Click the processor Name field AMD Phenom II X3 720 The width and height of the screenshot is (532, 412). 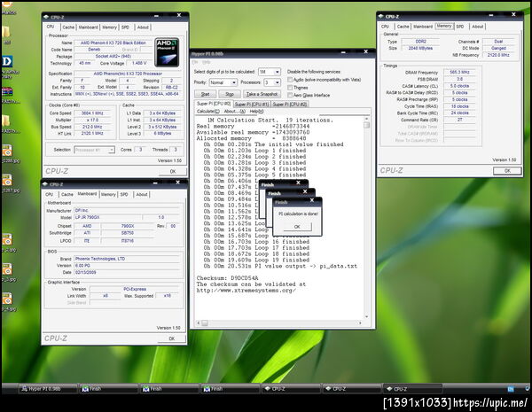click(x=113, y=43)
